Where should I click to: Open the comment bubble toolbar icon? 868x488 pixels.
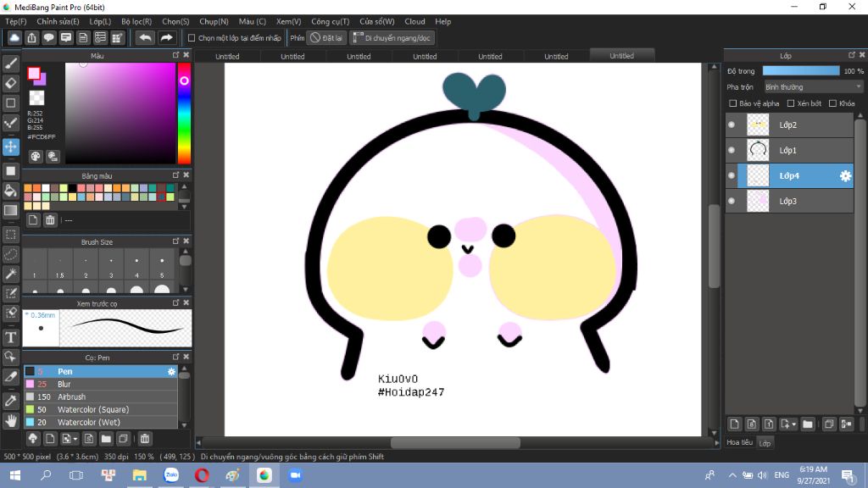[48, 37]
